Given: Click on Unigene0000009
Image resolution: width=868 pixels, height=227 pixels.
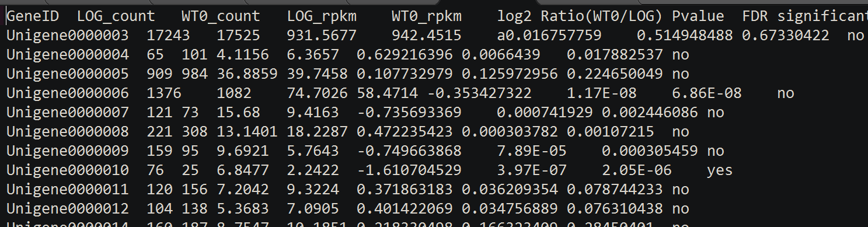Looking at the screenshot, I should pyautogui.click(x=68, y=151).
